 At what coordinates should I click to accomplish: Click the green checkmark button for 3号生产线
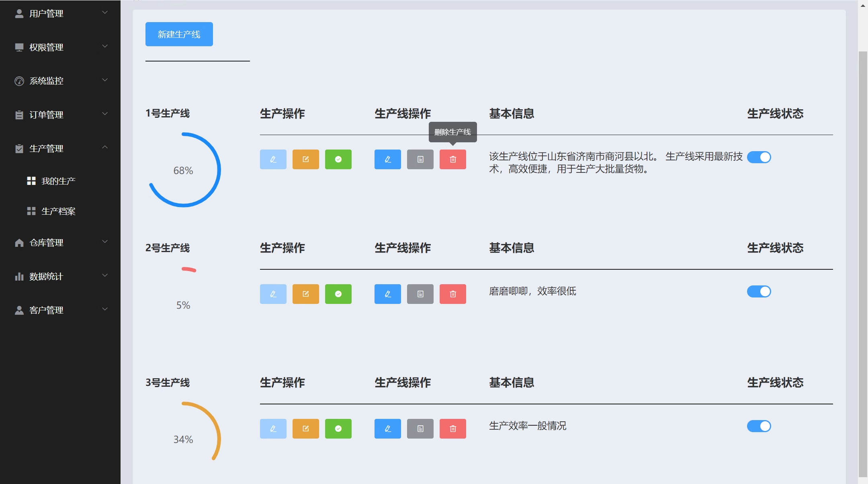click(338, 429)
